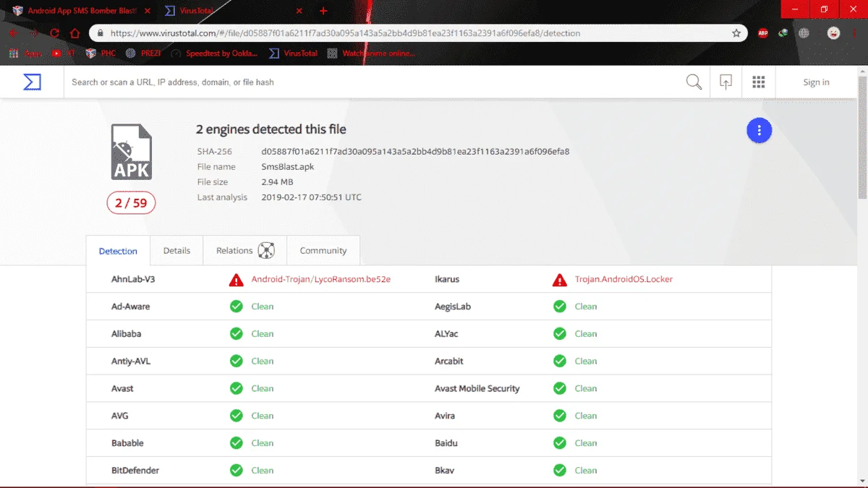Image resolution: width=868 pixels, height=488 pixels.
Task: Click the Alibaba green check icon
Action: [236, 334]
